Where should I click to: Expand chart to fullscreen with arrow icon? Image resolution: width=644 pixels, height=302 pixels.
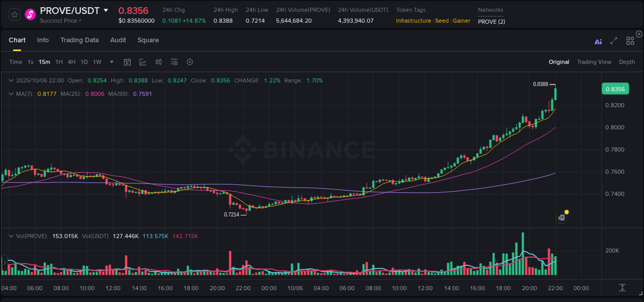point(614,41)
